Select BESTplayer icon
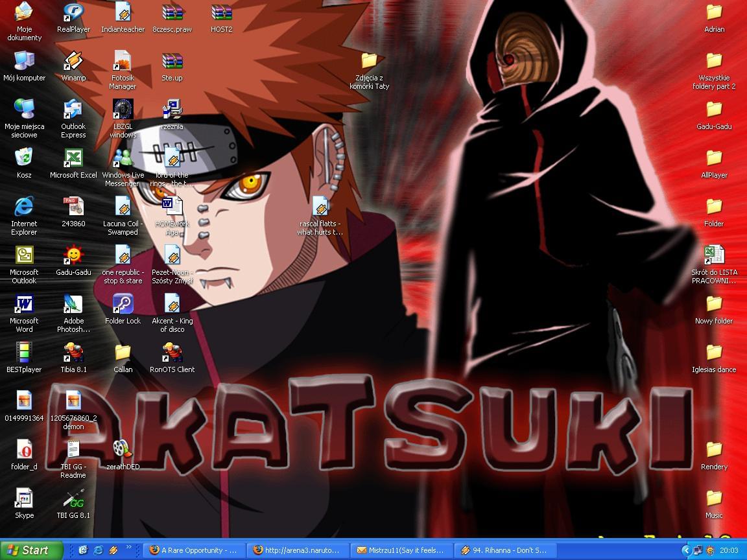747x560 pixels. pos(24,352)
